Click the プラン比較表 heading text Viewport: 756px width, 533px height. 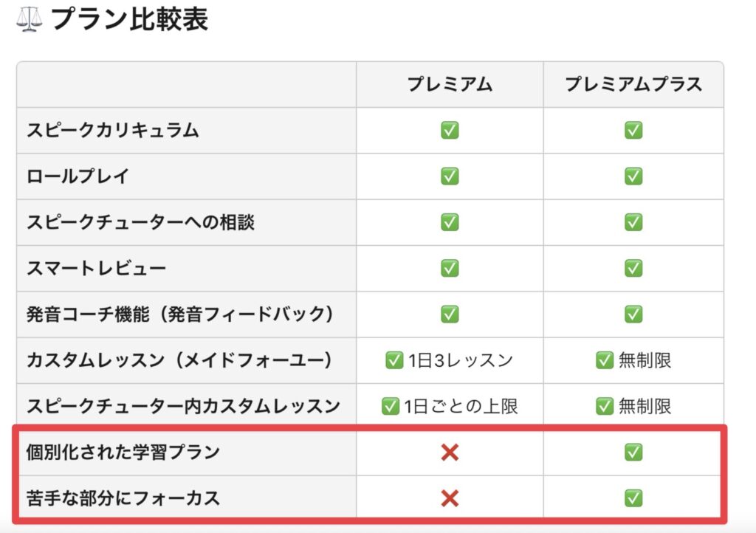(129, 20)
